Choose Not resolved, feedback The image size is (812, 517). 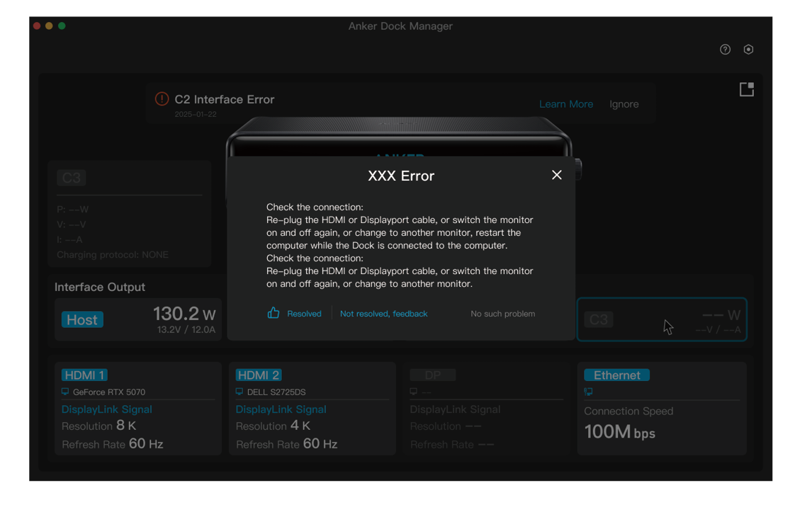pyautogui.click(x=384, y=314)
